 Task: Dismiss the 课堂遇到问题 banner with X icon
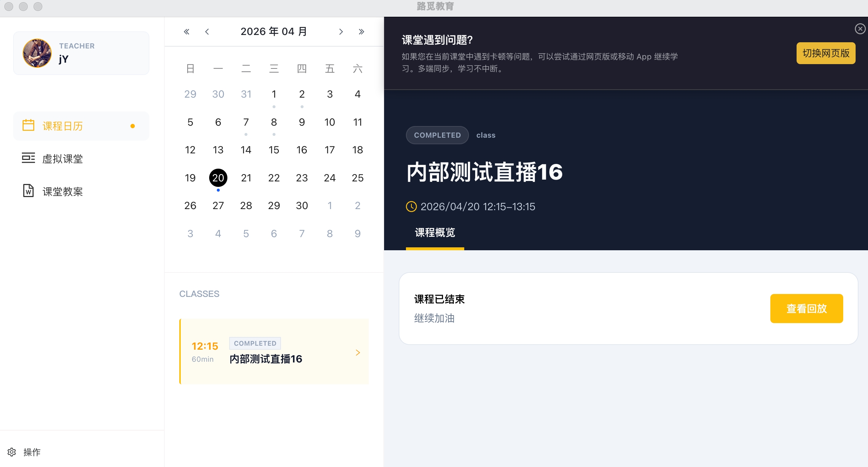(x=860, y=29)
